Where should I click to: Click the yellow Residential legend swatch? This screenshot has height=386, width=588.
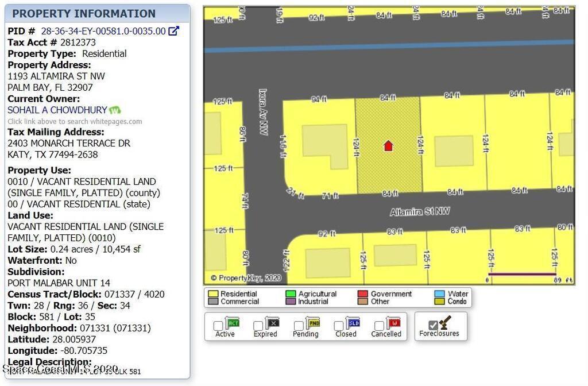(x=213, y=294)
